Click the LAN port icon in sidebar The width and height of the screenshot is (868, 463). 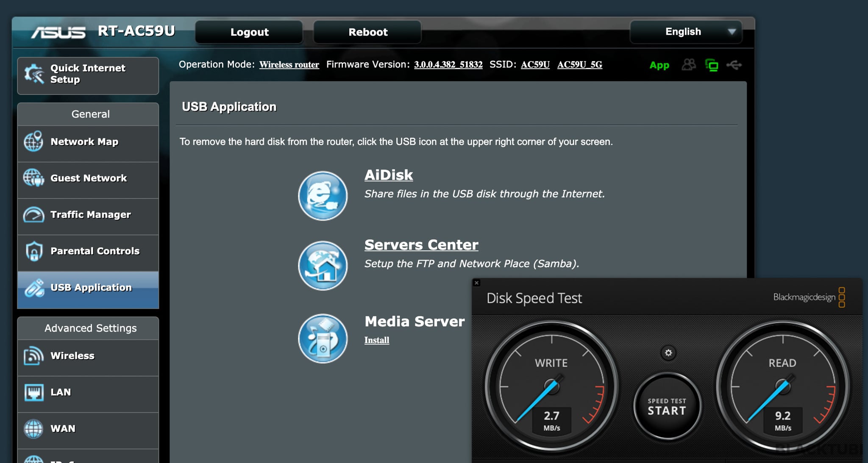(x=33, y=392)
